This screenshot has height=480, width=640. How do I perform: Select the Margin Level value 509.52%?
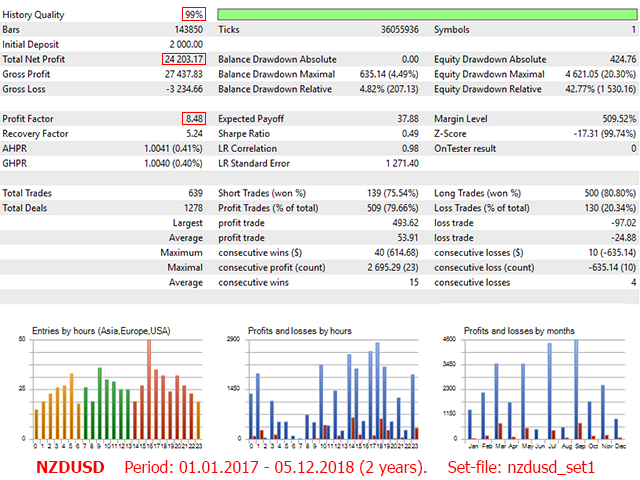(611, 119)
